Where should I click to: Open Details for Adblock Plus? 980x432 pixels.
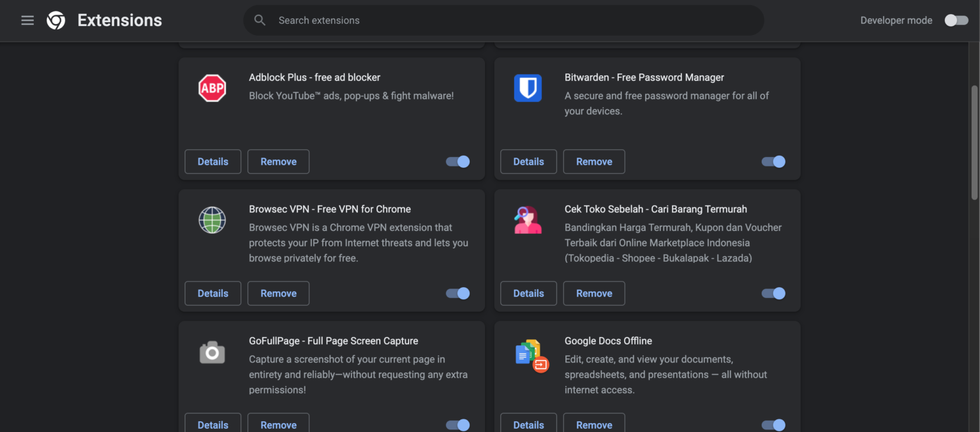(213, 161)
